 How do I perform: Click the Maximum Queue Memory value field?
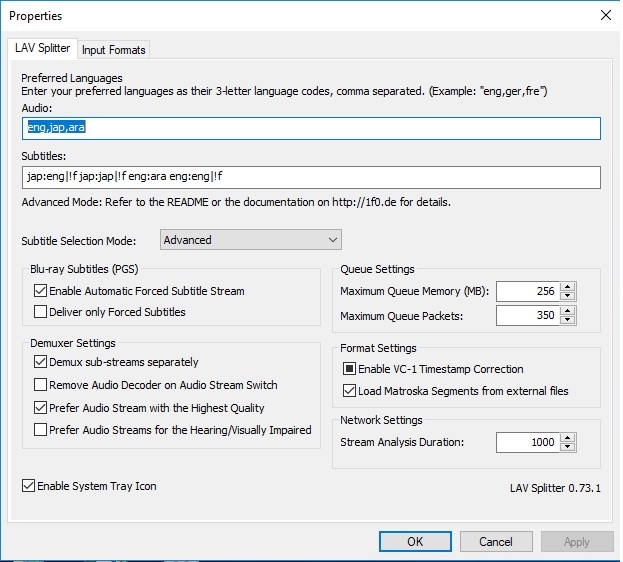click(528, 291)
